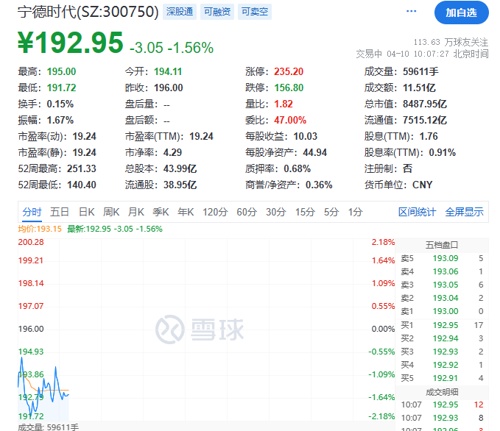Open the 周K chart tab

click(111, 212)
